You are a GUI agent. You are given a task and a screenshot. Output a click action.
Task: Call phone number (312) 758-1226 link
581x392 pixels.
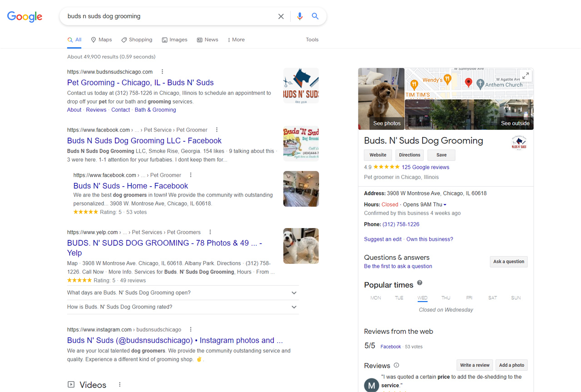401,224
